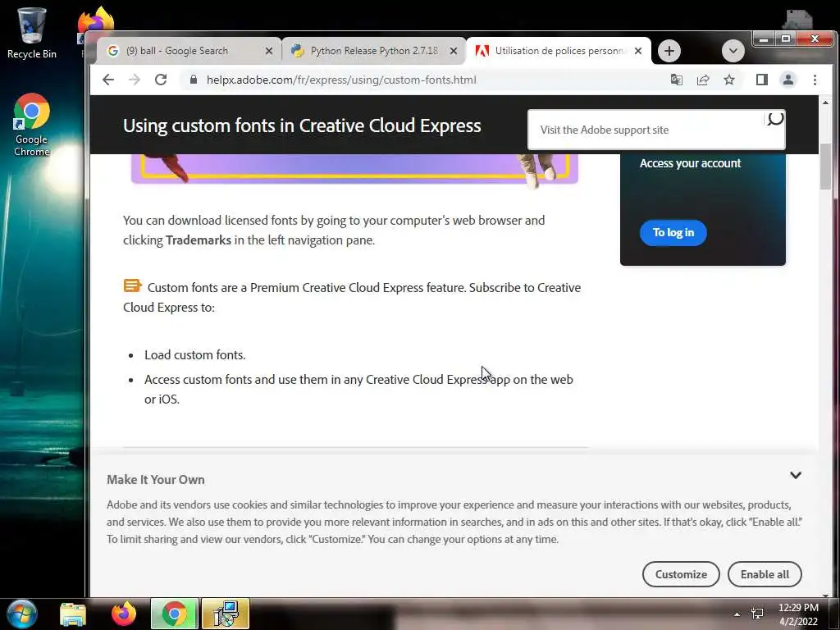This screenshot has width=840, height=630.
Task: Click the To log in button
Action: 673,232
